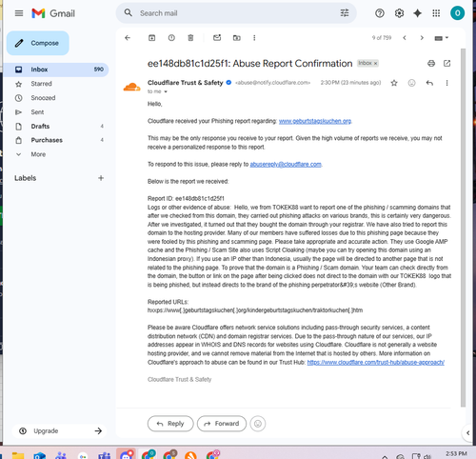Reply using header arrow icon
This screenshot has height=459, width=476.
pos(429,83)
